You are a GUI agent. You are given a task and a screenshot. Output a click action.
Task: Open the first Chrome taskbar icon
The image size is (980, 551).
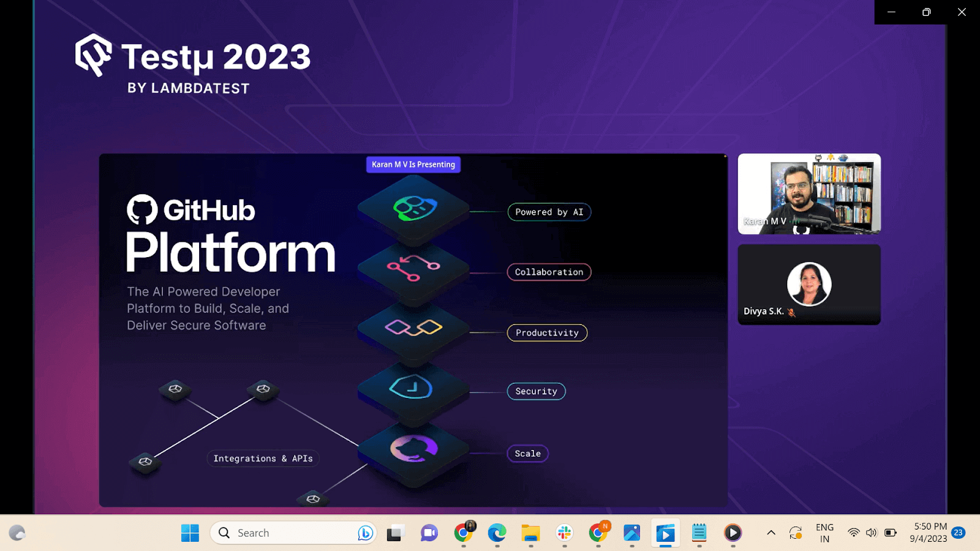464,533
